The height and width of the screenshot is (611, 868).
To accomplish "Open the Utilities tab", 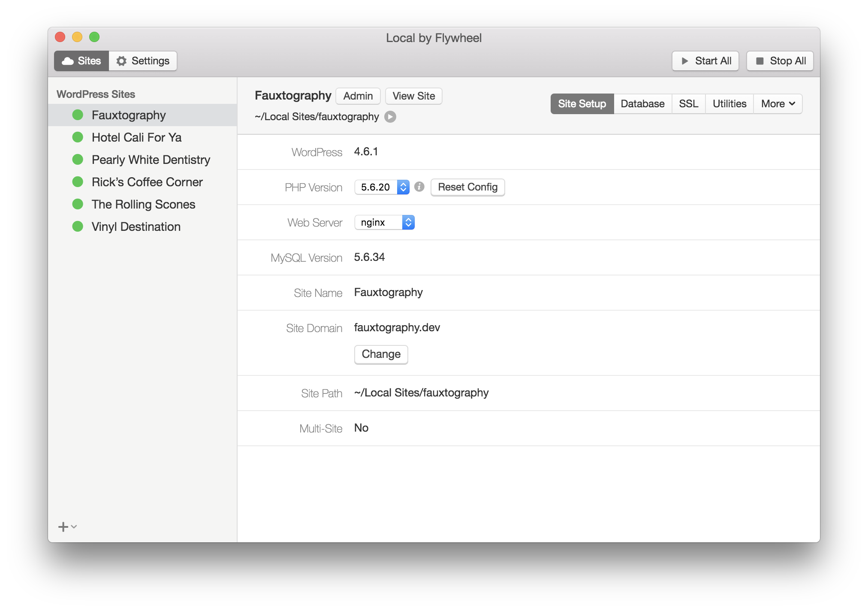I will [x=729, y=104].
